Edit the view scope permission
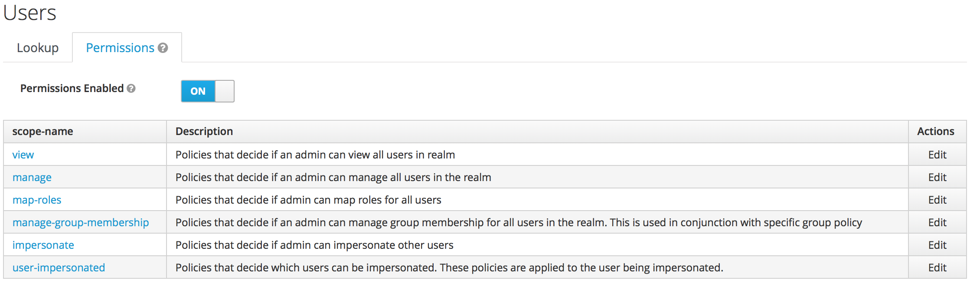980x297 pixels. tap(937, 155)
